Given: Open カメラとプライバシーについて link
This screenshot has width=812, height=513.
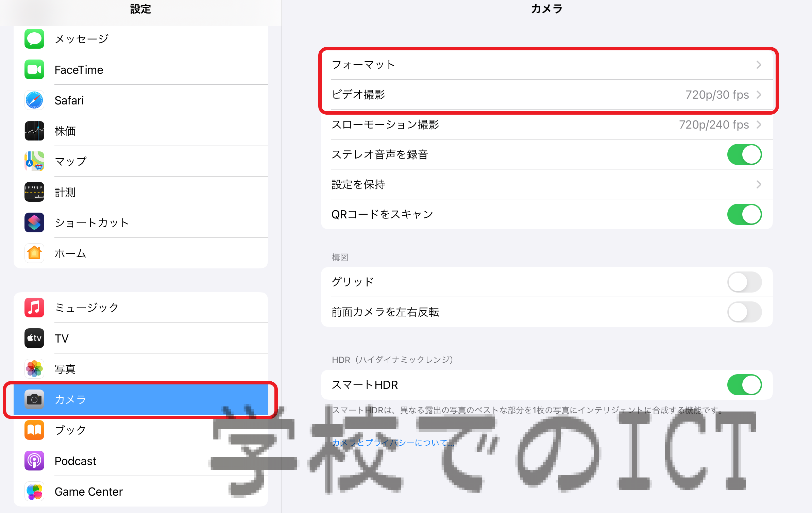Looking at the screenshot, I should click(x=393, y=443).
